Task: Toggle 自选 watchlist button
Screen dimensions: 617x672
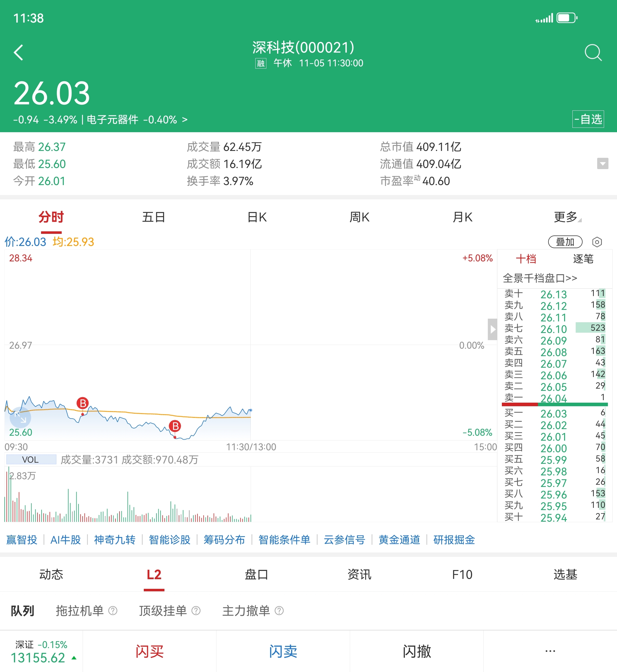Action: [x=588, y=119]
